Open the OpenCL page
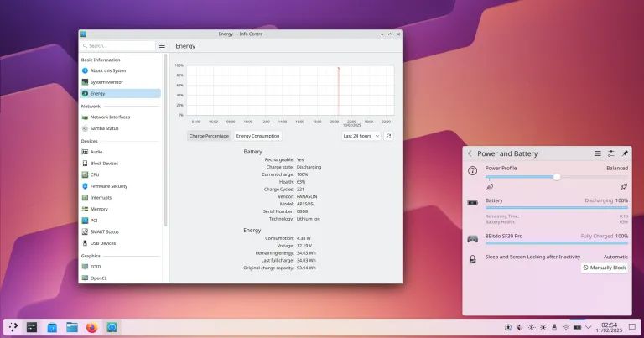644x338 pixels. pos(121,278)
